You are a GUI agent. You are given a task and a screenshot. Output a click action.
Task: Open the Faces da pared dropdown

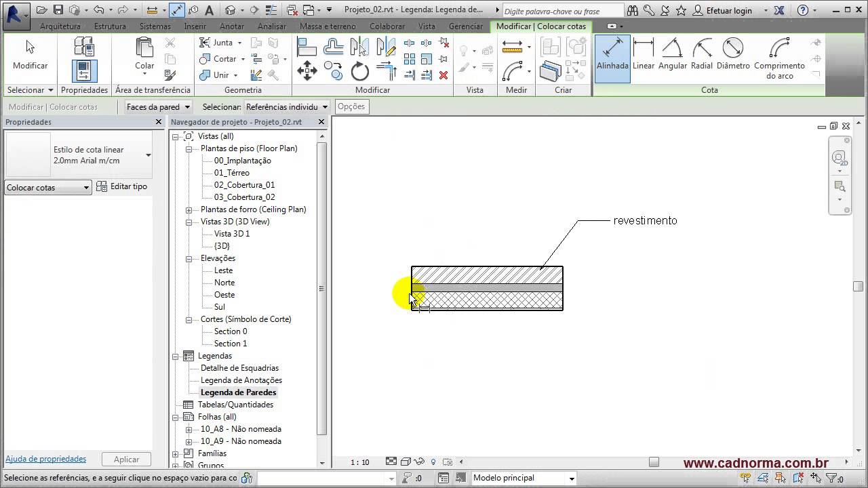157,106
